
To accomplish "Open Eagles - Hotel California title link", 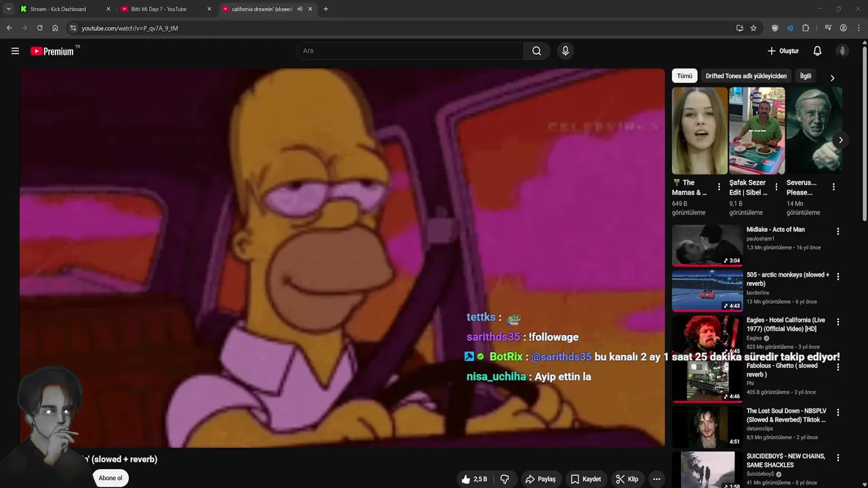I will click(786, 325).
